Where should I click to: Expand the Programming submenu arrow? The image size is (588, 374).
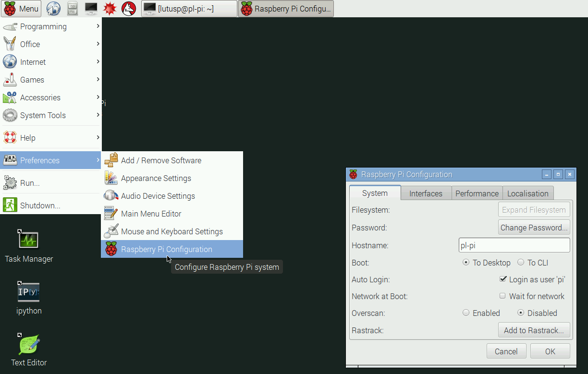pos(98,26)
